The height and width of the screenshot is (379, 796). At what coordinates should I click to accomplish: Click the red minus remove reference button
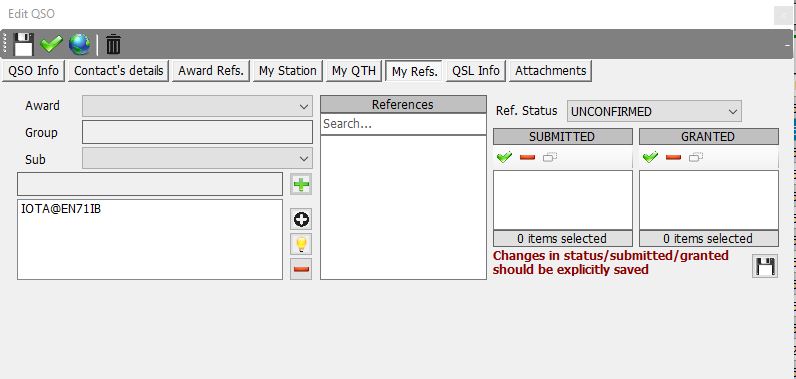[x=301, y=269]
